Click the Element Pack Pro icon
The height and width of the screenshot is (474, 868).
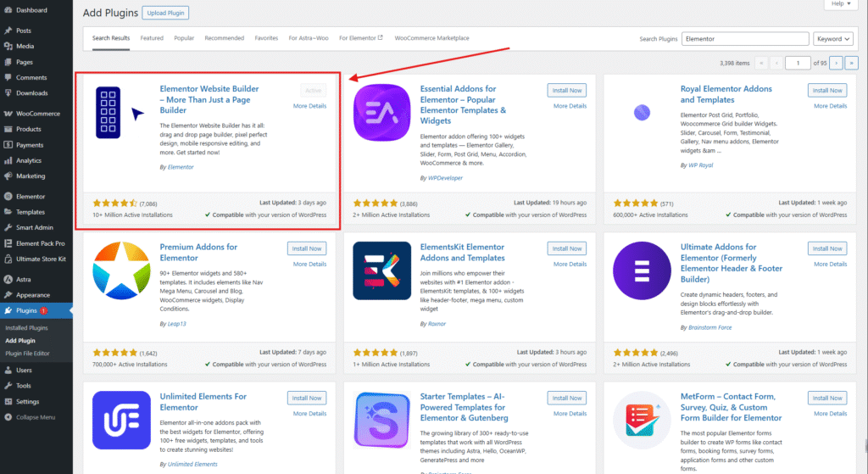tap(8, 243)
